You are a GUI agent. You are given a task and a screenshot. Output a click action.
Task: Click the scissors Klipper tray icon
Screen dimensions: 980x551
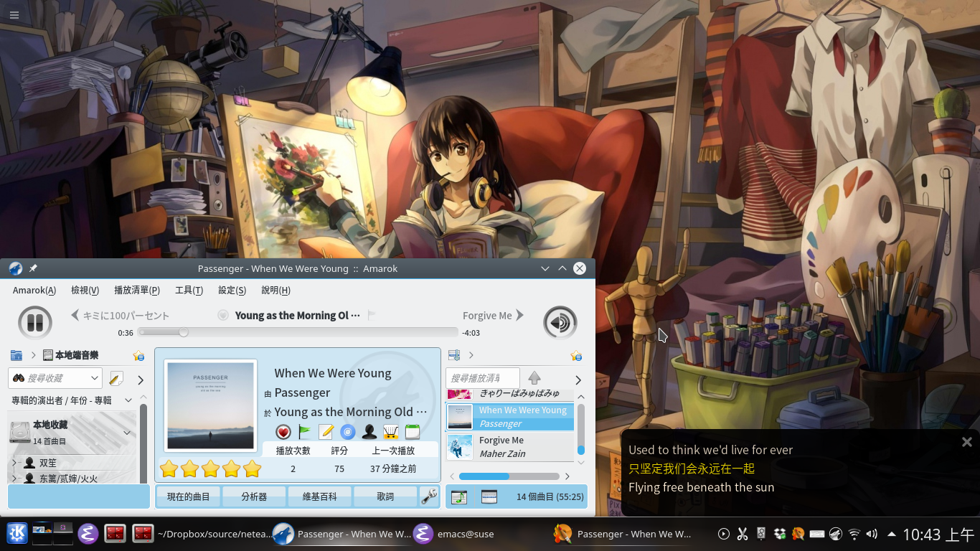pos(743,534)
